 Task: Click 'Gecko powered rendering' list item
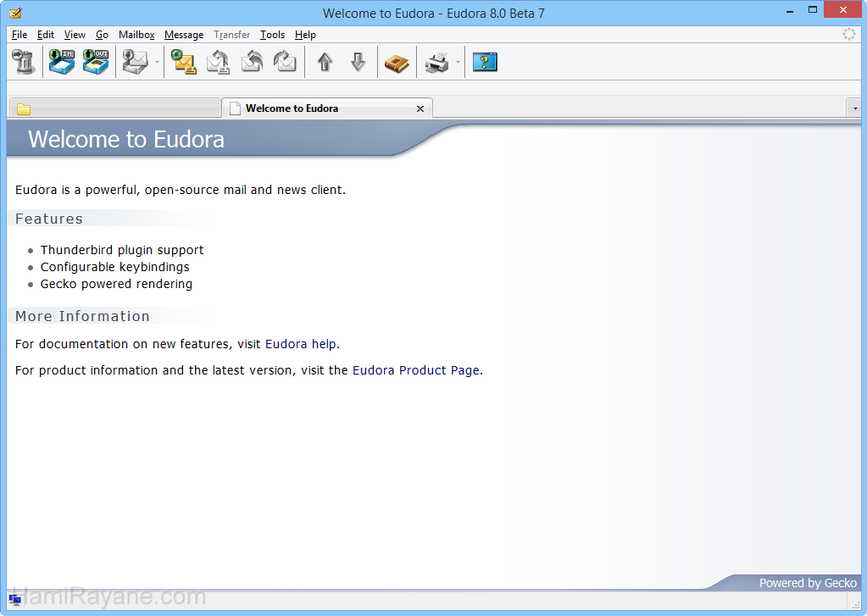[x=116, y=284]
